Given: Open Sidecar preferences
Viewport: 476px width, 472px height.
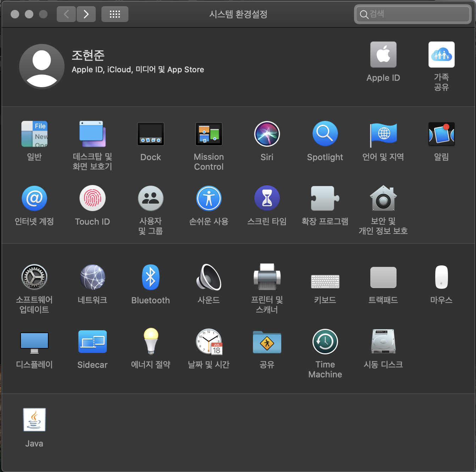Looking at the screenshot, I should click(93, 342).
